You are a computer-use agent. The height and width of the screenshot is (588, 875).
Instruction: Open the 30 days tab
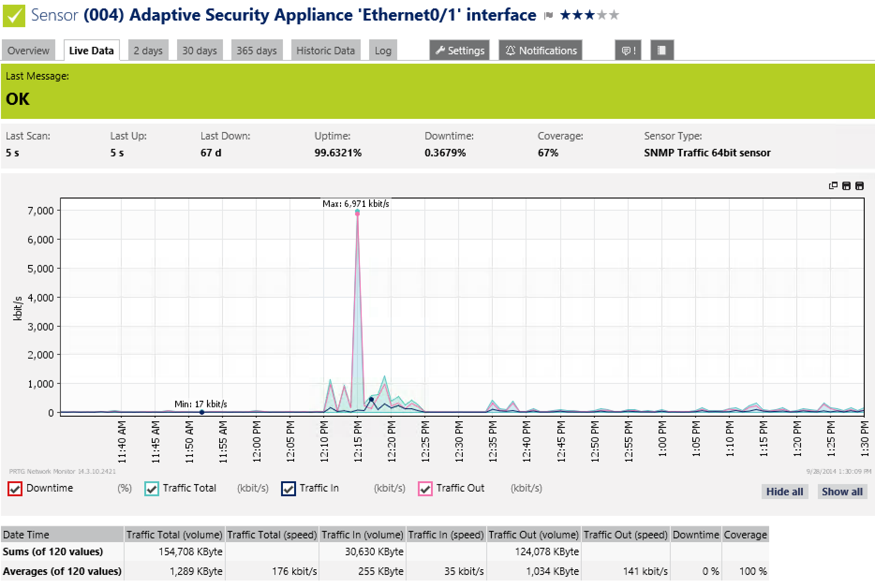click(x=200, y=51)
